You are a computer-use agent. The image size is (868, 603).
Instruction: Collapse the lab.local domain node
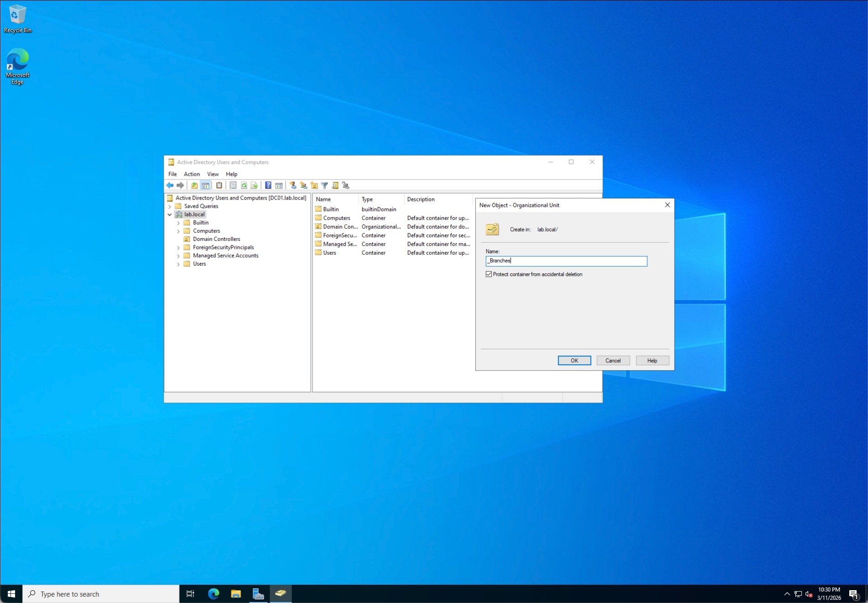click(170, 215)
